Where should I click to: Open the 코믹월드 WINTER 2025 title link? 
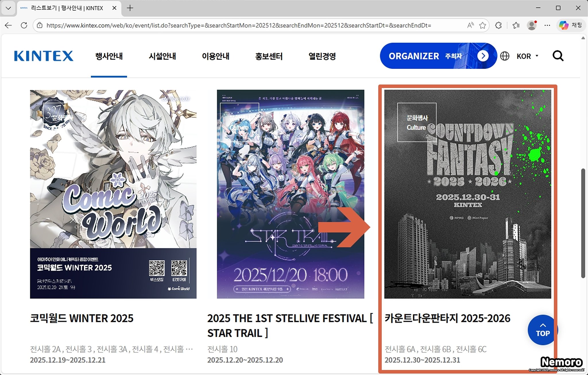coord(82,318)
